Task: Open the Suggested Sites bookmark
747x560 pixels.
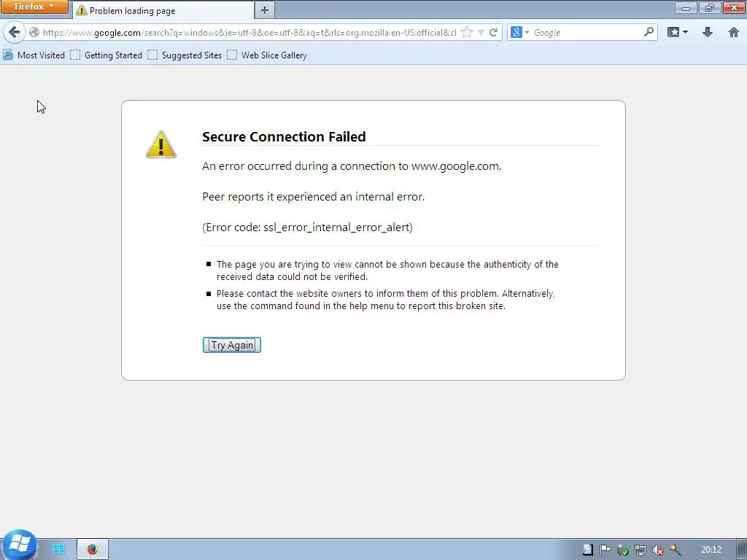Action: 185,55
